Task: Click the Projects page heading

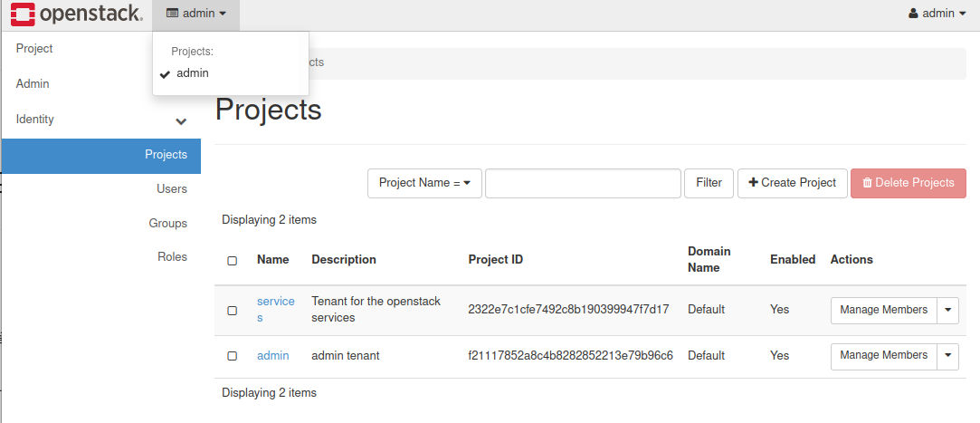Action: [x=268, y=111]
